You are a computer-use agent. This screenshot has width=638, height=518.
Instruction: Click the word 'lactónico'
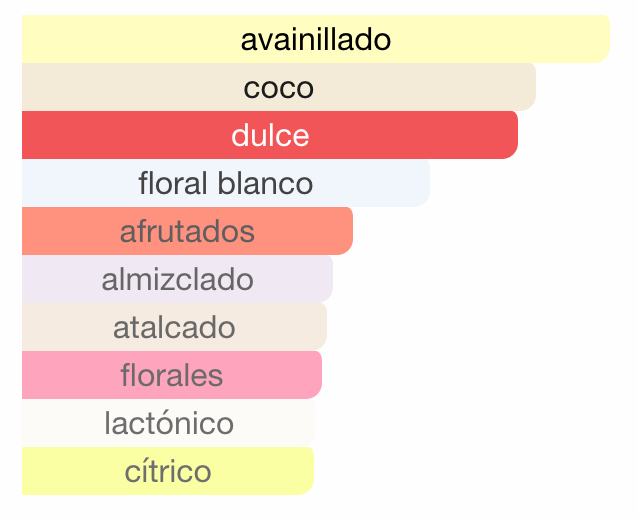click(168, 423)
